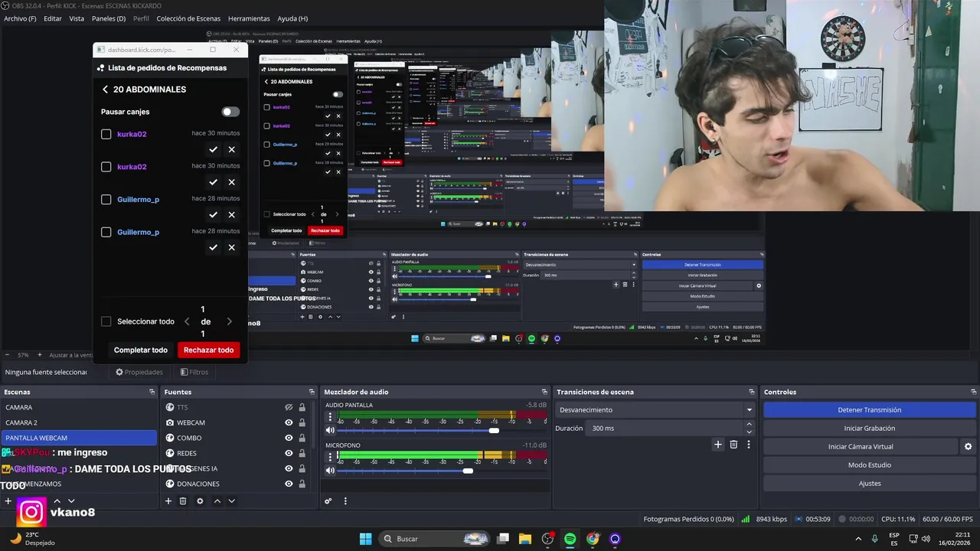Show the hidden TTS source
Viewport: 980px width, 551px height.
click(289, 407)
